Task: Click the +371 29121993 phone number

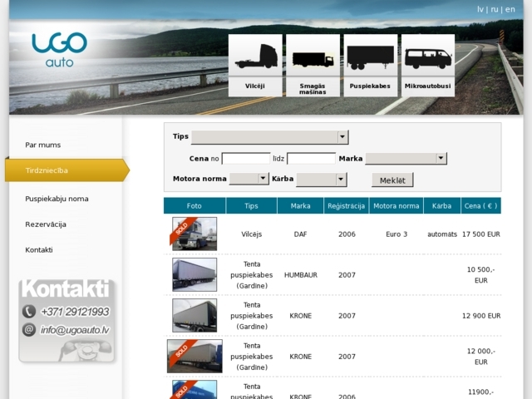Action: coord(75,312)
